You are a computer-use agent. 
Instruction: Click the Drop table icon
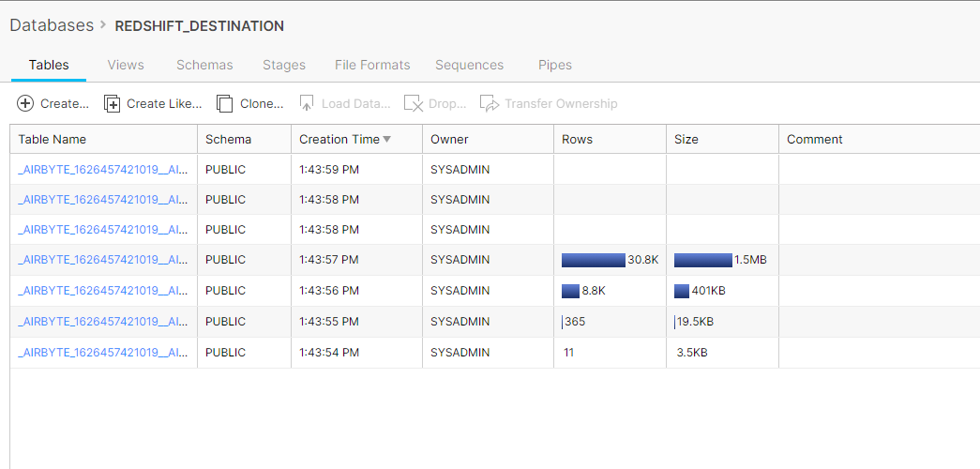click(413, 103)
